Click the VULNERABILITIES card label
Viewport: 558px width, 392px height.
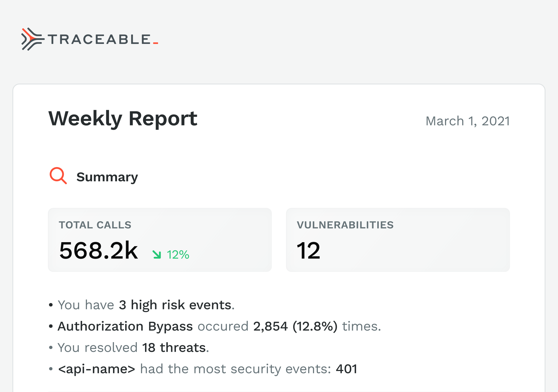point(345,225)
